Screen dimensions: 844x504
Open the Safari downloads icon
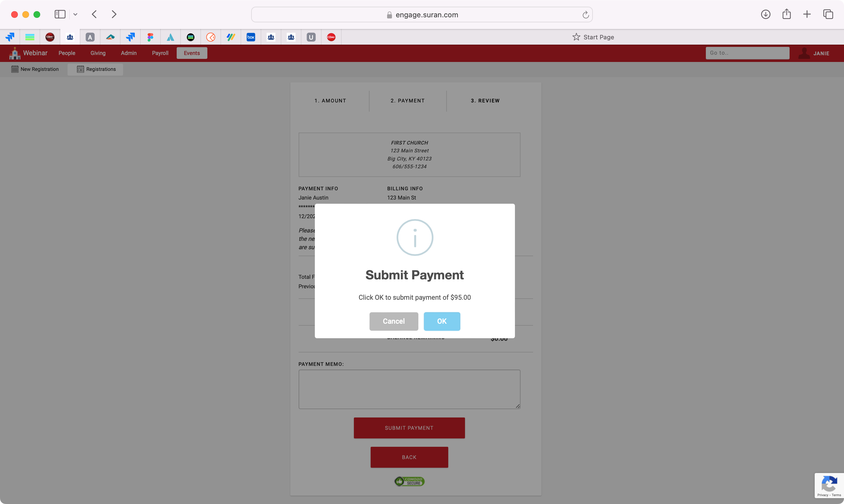pos(766,14)
